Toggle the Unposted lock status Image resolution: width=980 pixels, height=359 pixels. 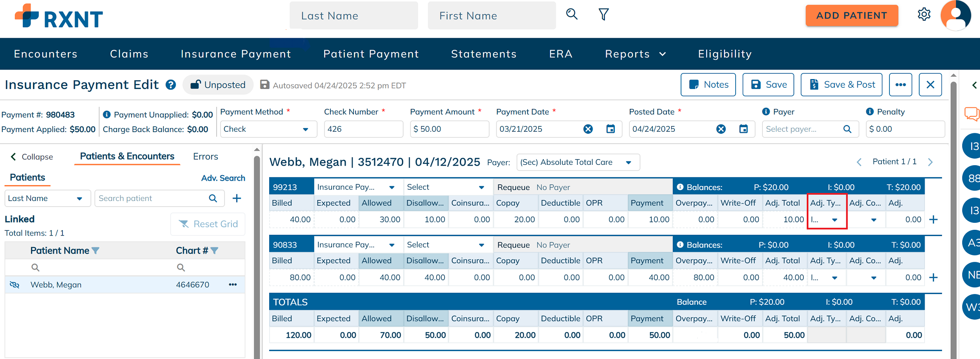pos(218,85)
